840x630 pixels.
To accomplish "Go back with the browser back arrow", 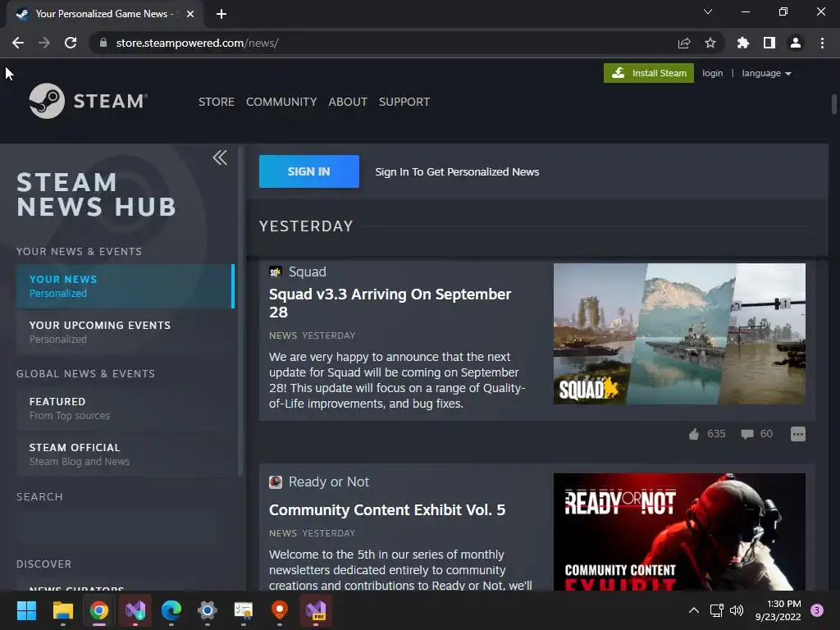I will [x=18, y=43].
